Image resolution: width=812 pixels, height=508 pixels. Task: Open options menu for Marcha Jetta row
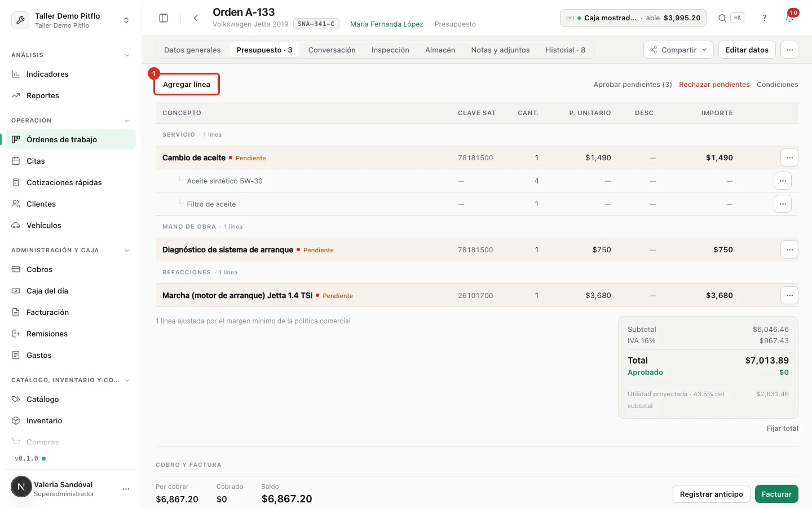[789, 295]
